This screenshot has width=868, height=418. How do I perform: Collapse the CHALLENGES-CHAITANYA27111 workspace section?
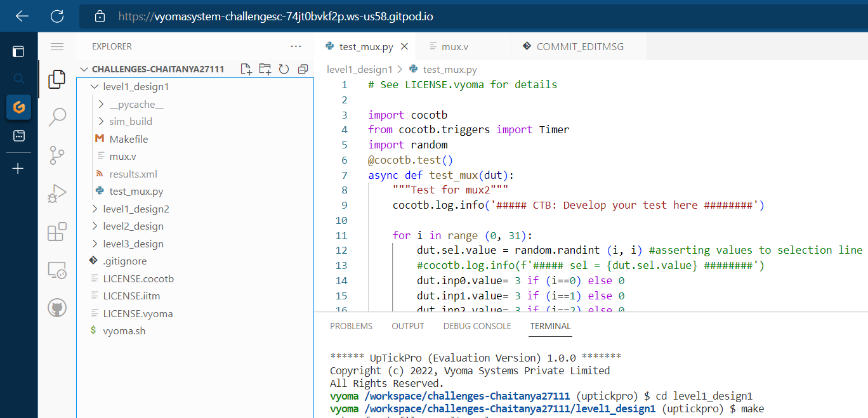tap(83, 69)
